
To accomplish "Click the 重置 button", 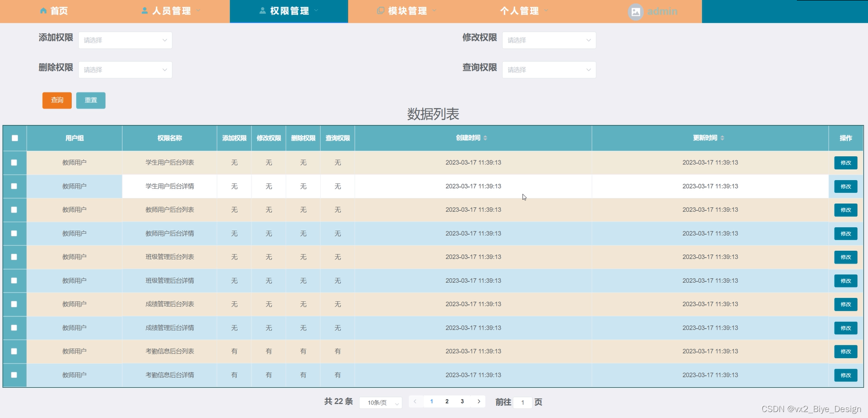I will click(91, 100).
